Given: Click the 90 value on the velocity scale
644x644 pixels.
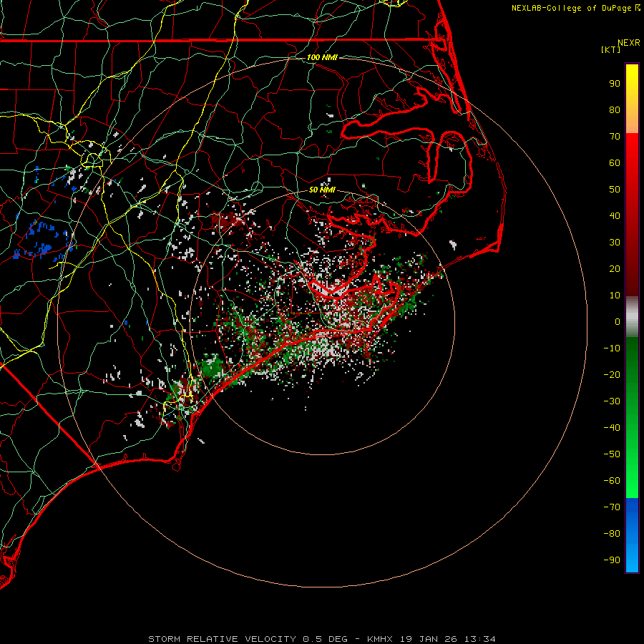Looking at the screenshot, I should (615, 84).
